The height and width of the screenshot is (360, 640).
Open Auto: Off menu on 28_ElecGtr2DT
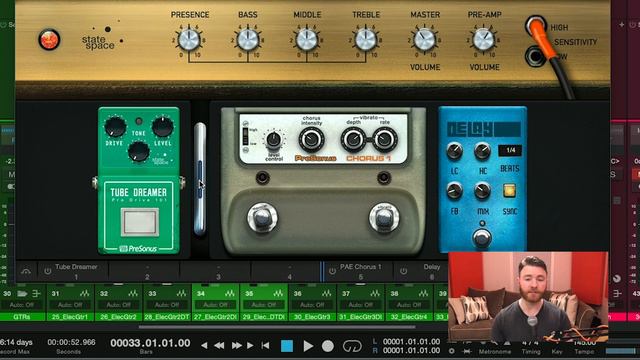[x=167, y=305]
